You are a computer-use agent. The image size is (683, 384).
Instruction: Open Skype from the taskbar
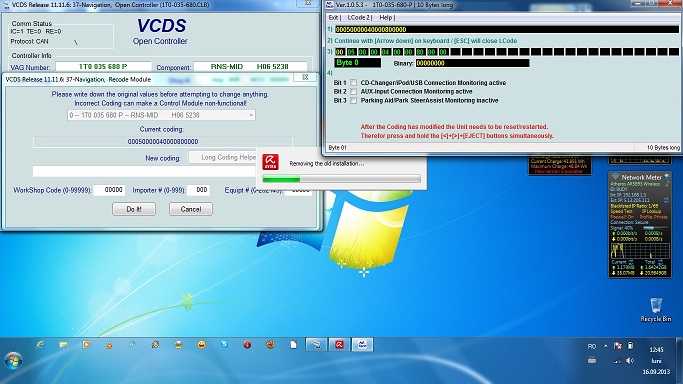224,344
